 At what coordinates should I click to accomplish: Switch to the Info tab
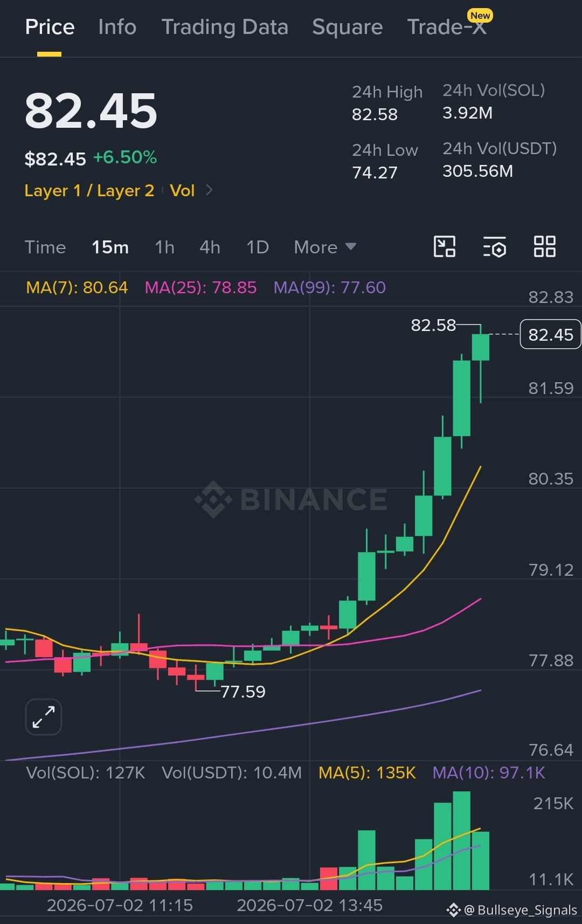(x=117, y=27)
